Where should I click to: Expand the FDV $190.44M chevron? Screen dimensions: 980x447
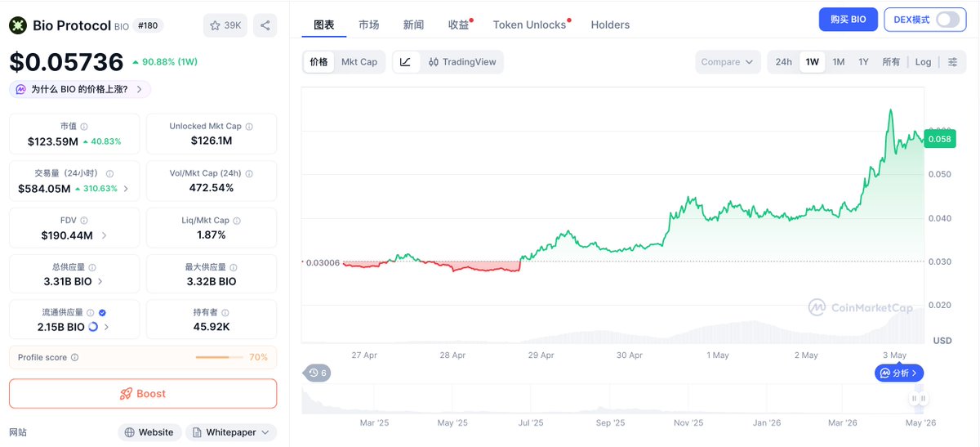(x=104, y=235)
